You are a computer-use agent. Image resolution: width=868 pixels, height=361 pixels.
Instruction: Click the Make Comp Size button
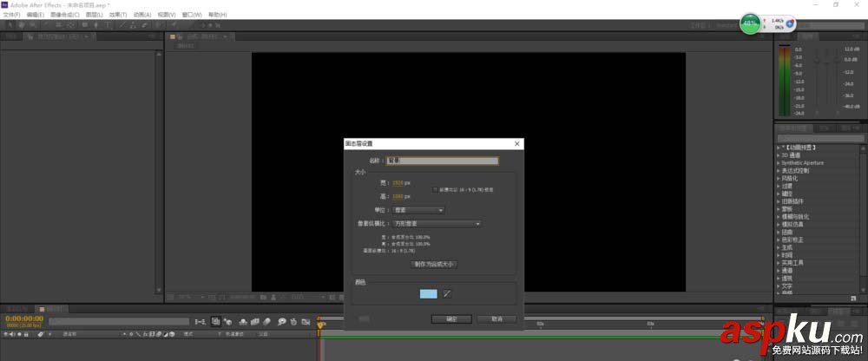pos(433,264)
